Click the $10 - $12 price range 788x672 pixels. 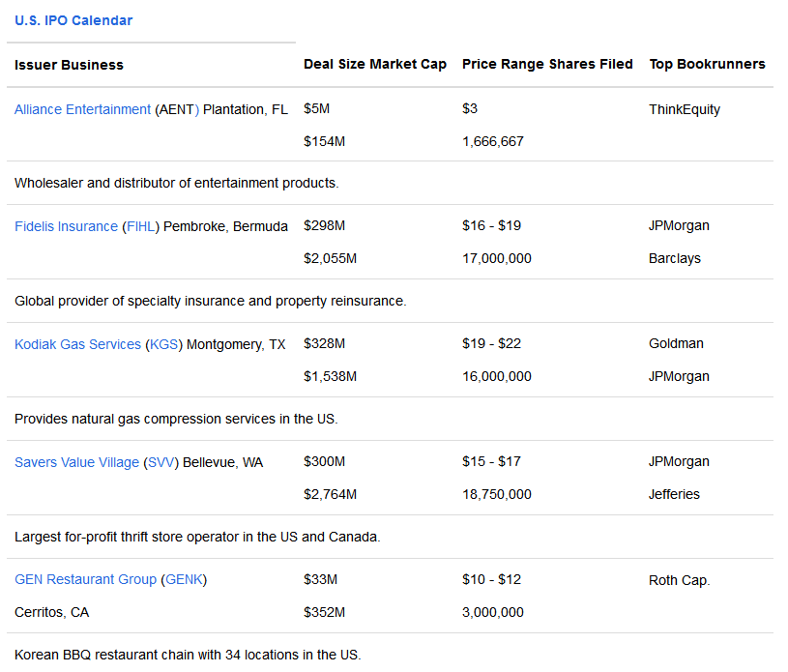click(x=491, y=579)
